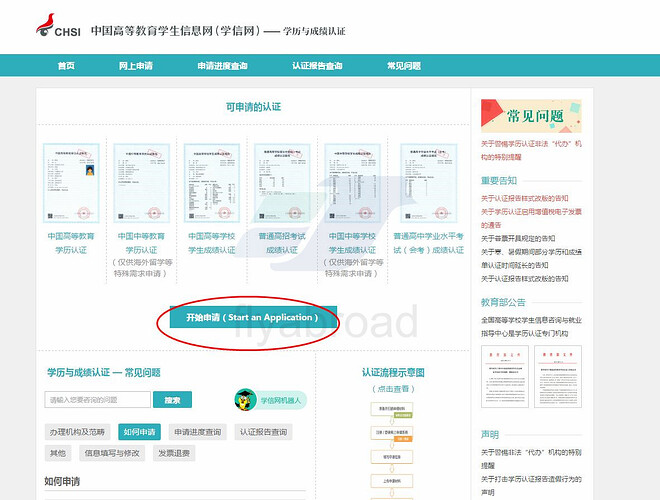
Task: Open the 中国高等学校学生成绩认证 sample image
Action: coord(212,182)
